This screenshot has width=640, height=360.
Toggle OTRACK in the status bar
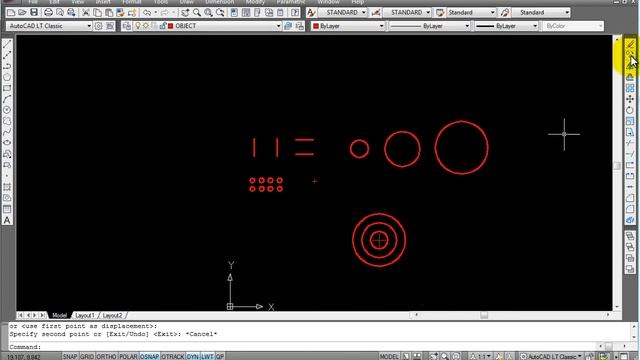(x=173, y=356)
